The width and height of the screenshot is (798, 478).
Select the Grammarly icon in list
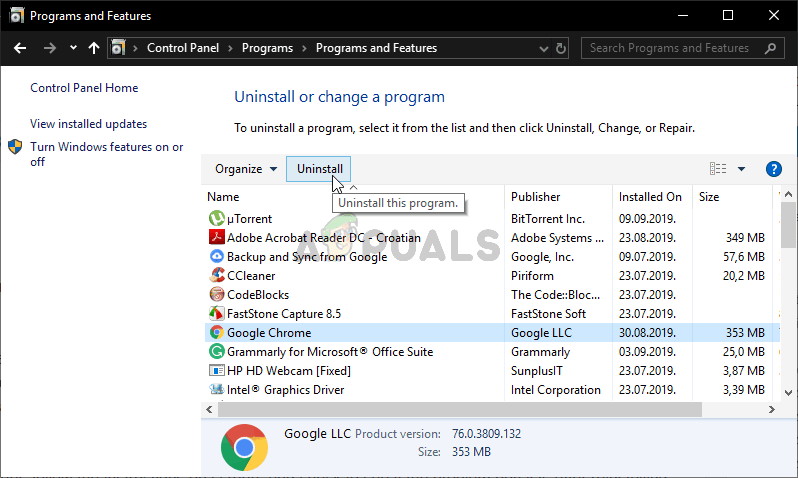click(x=217, y=351)
